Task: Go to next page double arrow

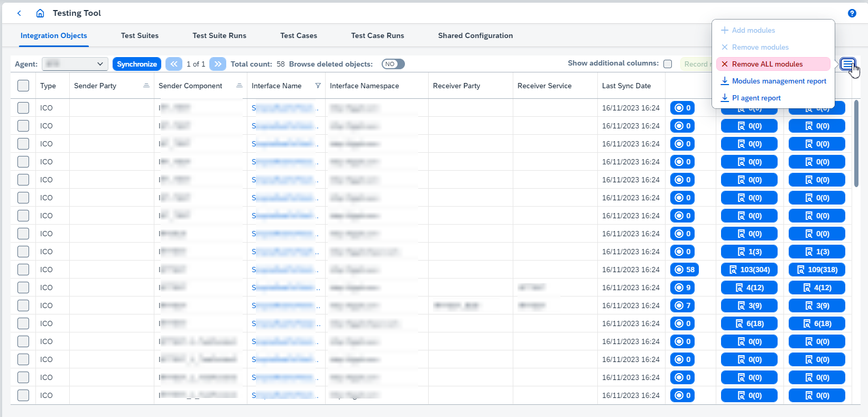Action: coord(218,64)
